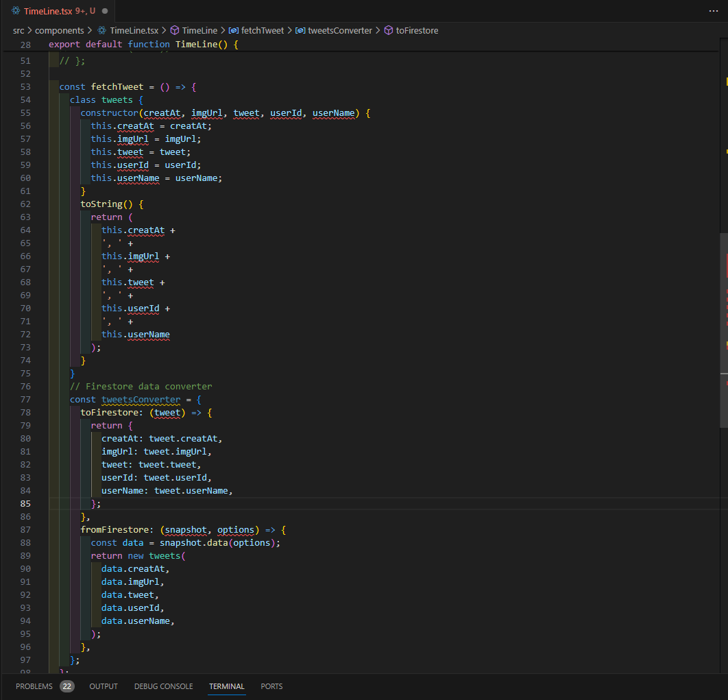Select the TERMINAL panel tab
This screenshot has height=700, width=728.
click(x=226, y=686)
